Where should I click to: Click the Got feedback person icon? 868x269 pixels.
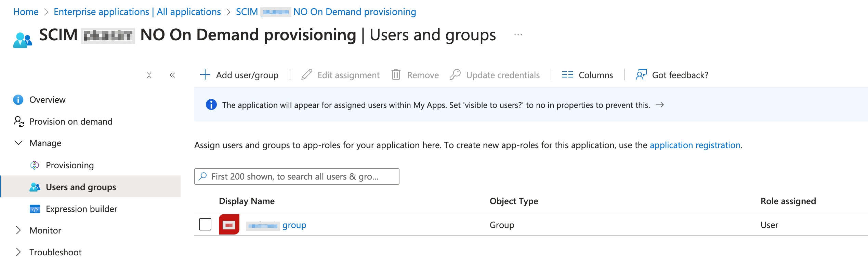pyautogui.click(x=641, y=74)
